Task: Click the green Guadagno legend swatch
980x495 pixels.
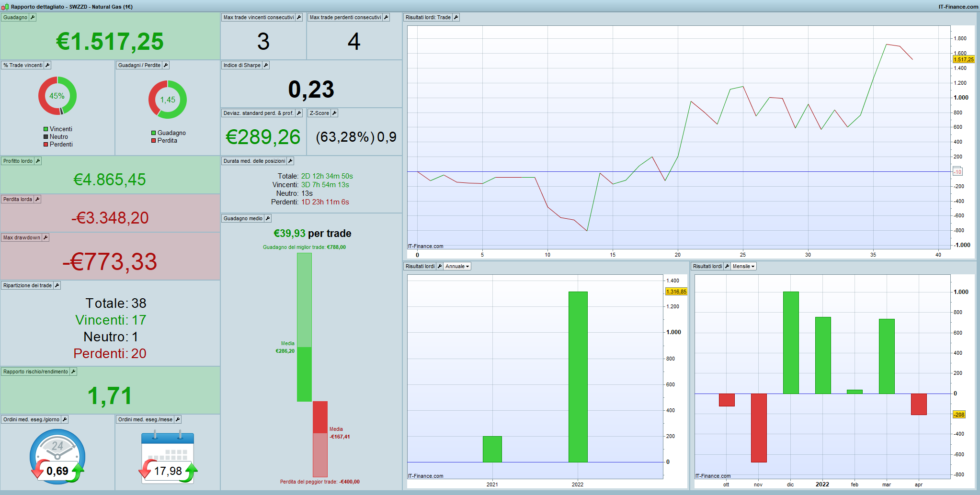Action: pos(154,133)
